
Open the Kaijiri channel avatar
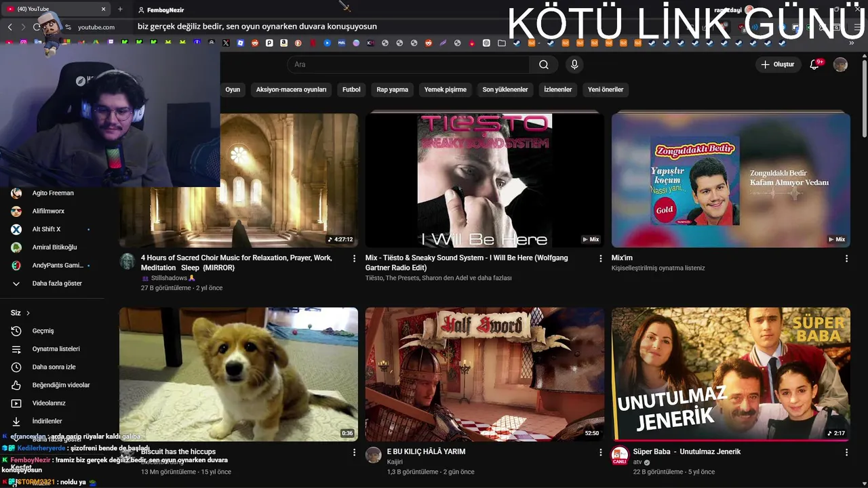pos(374,455)
